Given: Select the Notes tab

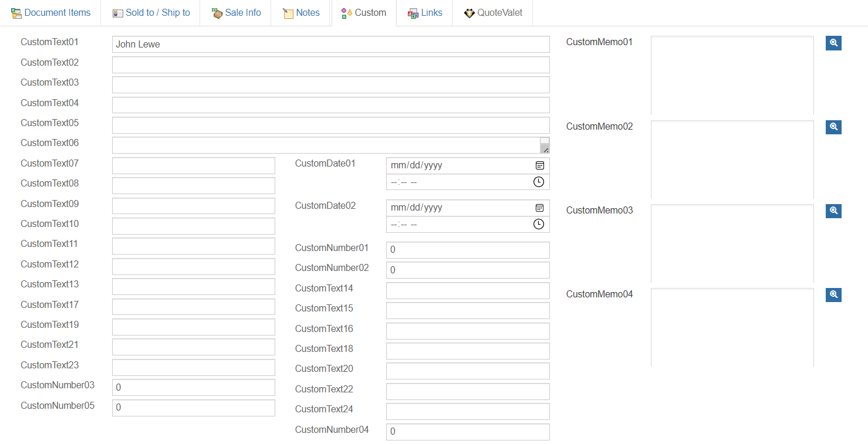Looking at the screenshot, I should [301, 13].
